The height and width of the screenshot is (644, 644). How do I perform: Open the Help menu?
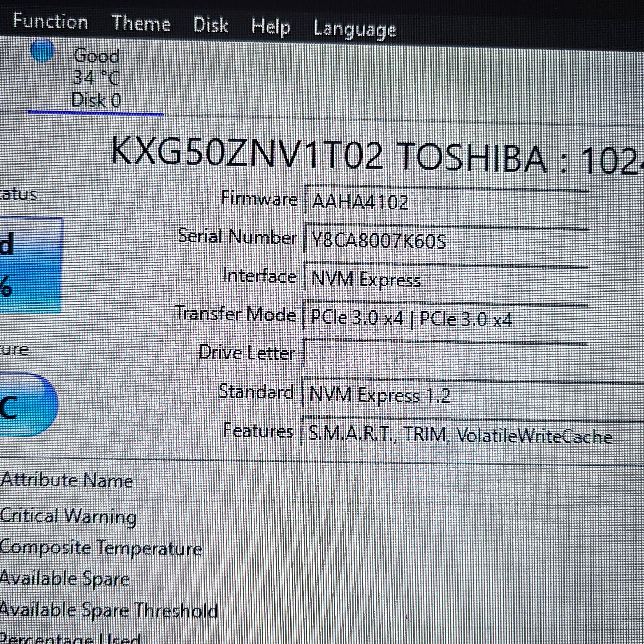[x=271, y=27]
